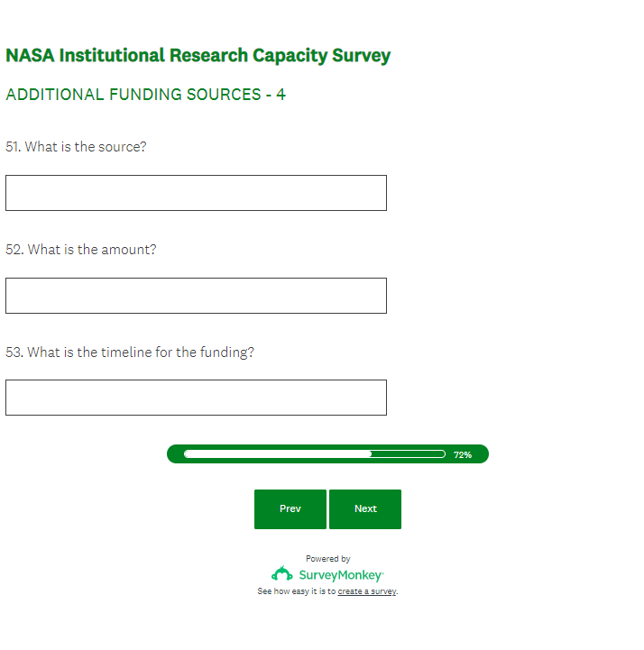
Task: Click question 51 'What is the source?' label
Action: [x=76, y=147]
